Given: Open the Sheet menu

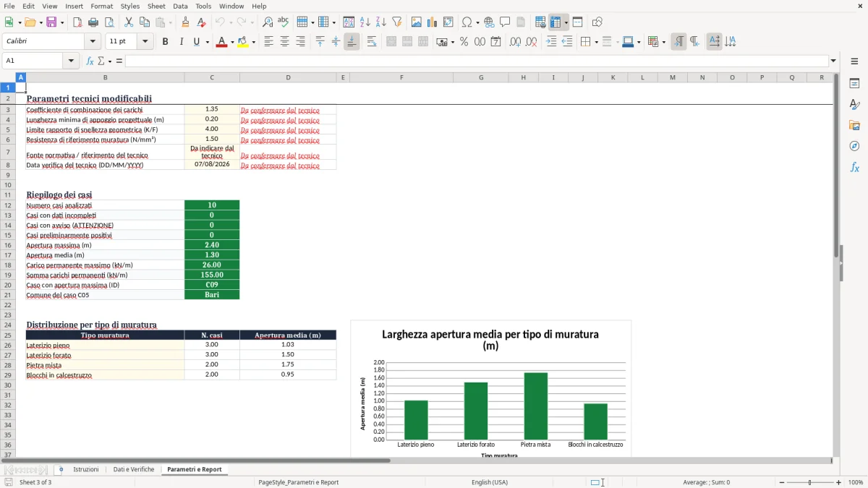Looking at the screenshot, I should pyautogui.click(x=156, y=6).
